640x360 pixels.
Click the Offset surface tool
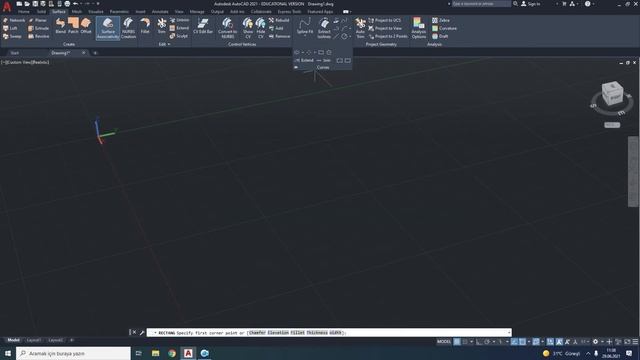tap(86, 26)
